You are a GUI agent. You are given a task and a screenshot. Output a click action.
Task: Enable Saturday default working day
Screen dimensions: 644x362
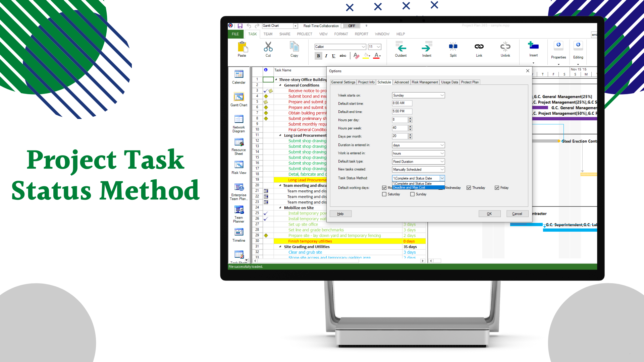[x=384, y=194]
